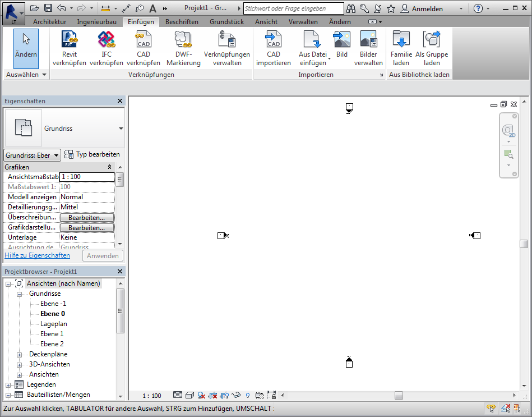This screenshot has height=417, width=532.
Task: Click temporary hide/isolate glasses icon
Action: [x=236, y=395]
